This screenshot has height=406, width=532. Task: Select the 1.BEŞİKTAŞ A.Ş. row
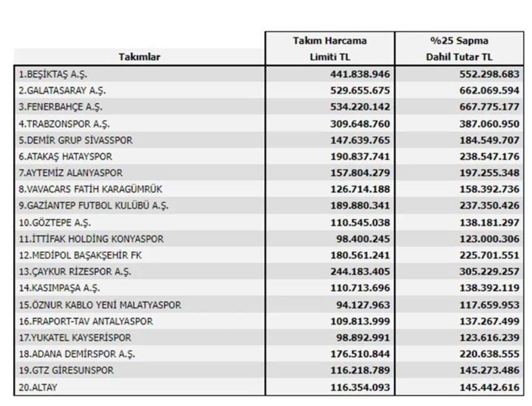coord(268,74)
